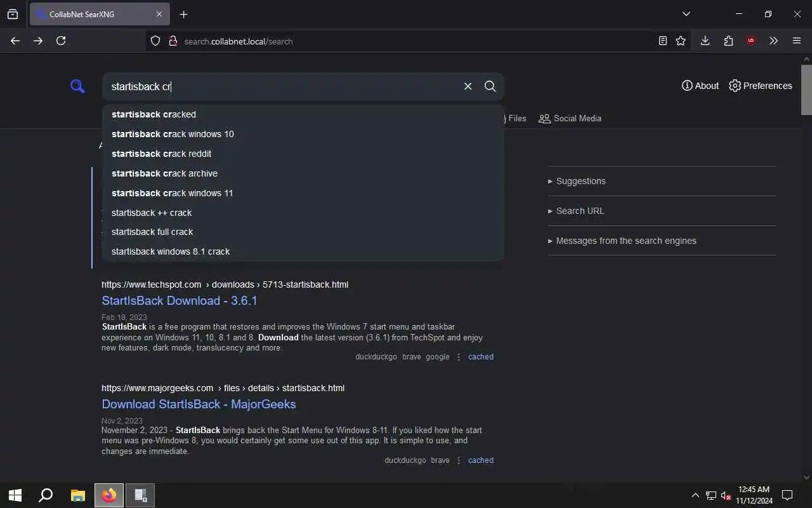Open search Preferences
This screenshot has width=812, height=508.
coord(761,86)
